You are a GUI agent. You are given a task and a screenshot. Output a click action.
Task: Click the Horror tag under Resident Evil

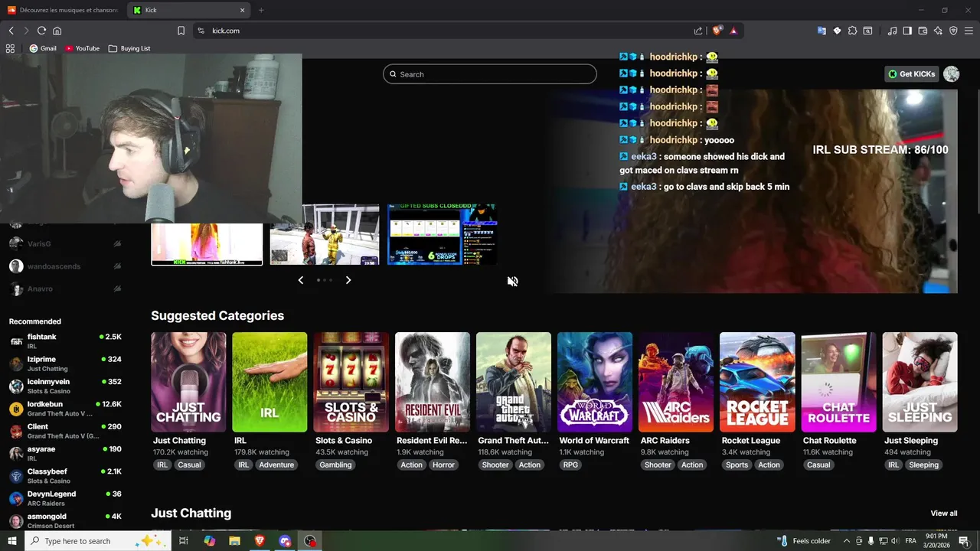coord(443,465)
